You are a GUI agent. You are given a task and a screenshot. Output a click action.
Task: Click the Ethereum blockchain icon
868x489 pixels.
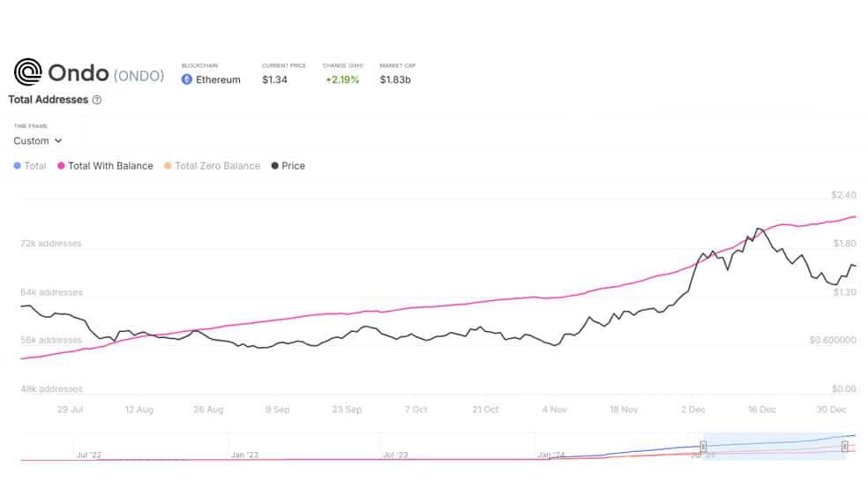[x=186, y=79]
